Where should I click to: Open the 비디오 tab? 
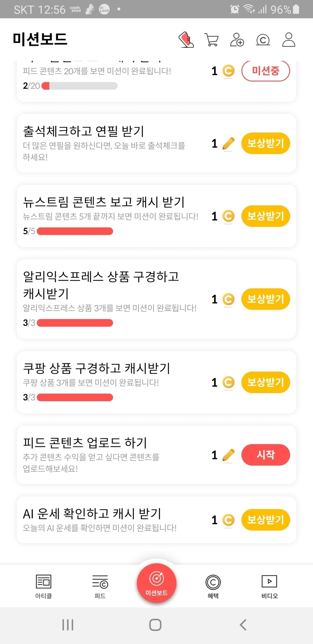pos(270,586)
